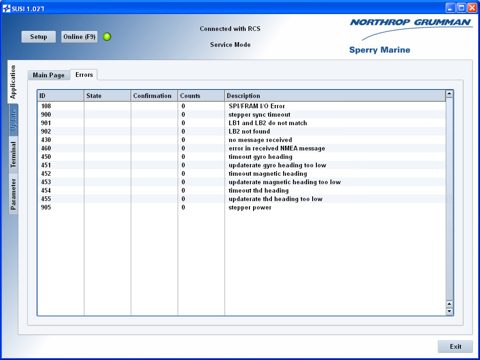Toggle the Online (F9) button
This screenshot has height=360, width=480.
(79, 37)
